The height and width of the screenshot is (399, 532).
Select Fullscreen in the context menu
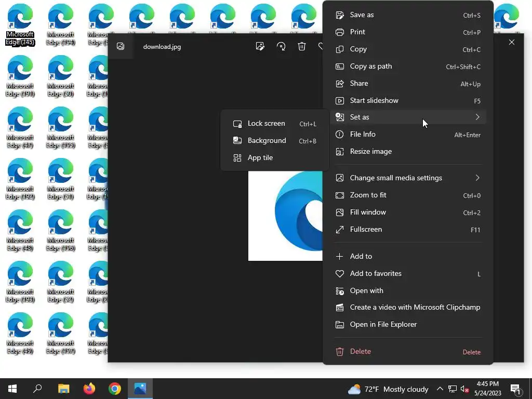[x=408, y=229]
